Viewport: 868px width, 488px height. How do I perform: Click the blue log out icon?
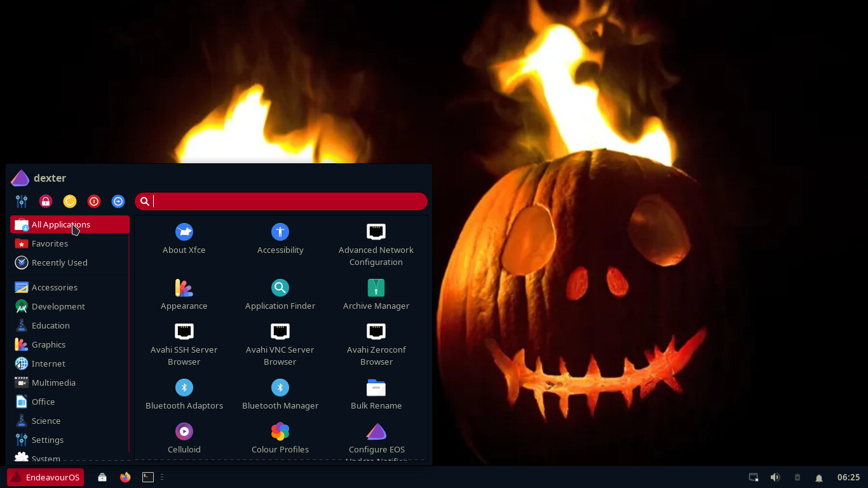[118, 201]
